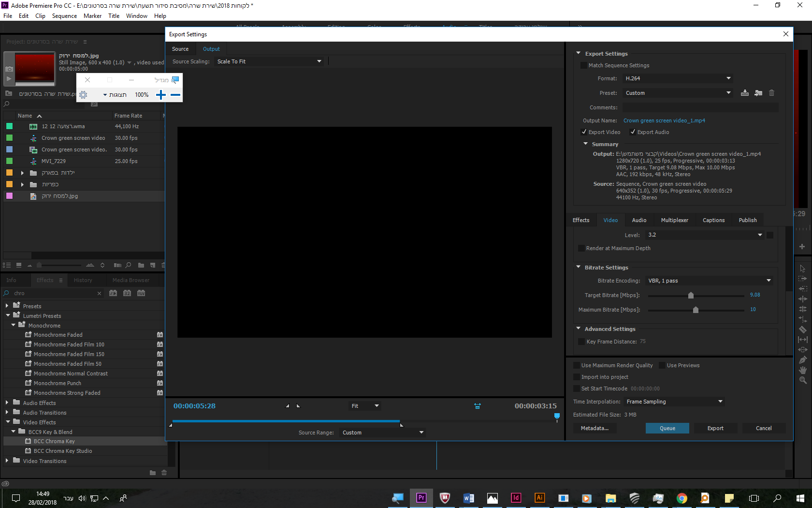Click the Import Preset icon
Screen dimensions: 812x508
coord(758,93)
